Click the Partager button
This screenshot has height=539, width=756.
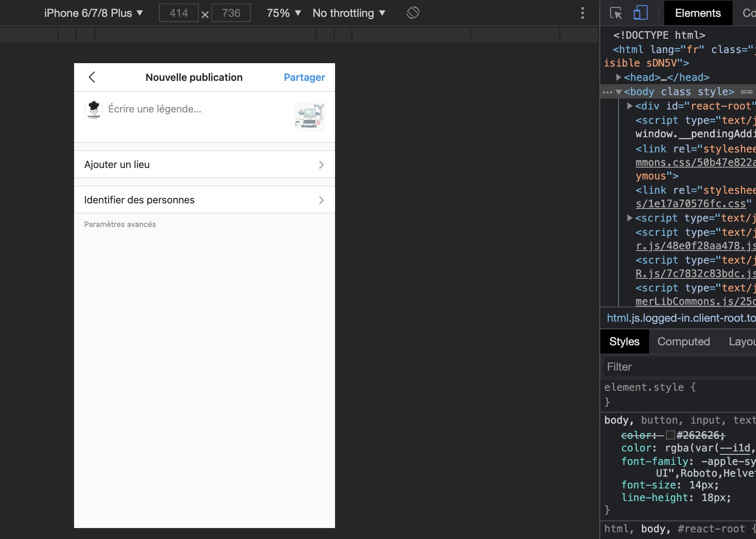point(304,77)
